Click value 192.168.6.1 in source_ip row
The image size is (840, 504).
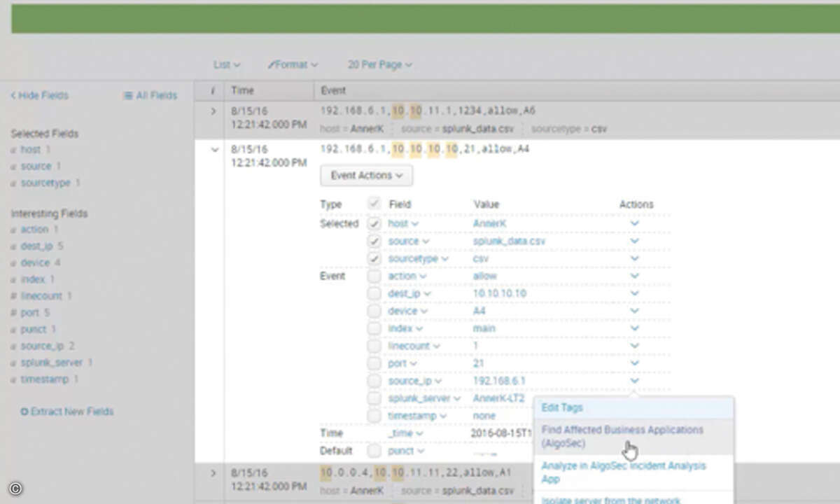click(x=499, y=381)
